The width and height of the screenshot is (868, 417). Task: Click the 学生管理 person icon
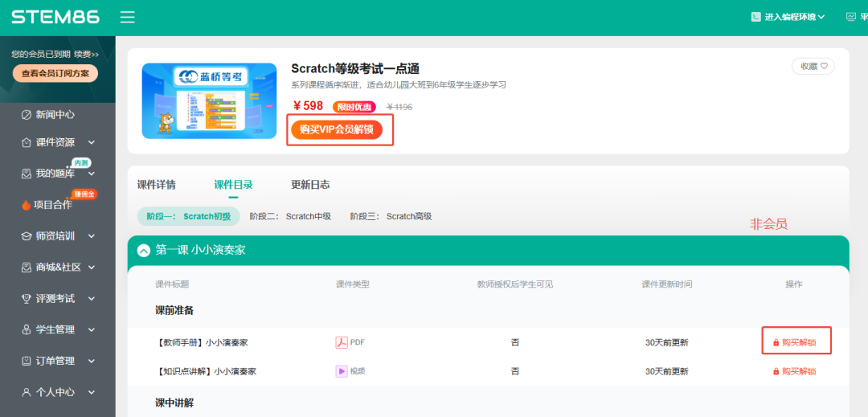[26, 329]
